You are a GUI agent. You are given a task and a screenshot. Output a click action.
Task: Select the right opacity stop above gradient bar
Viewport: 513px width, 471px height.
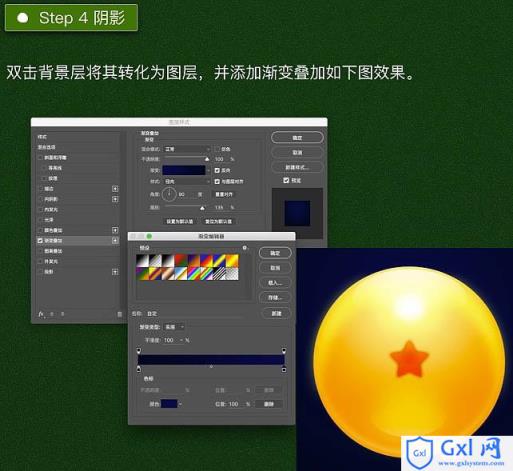tap(284, 351)
